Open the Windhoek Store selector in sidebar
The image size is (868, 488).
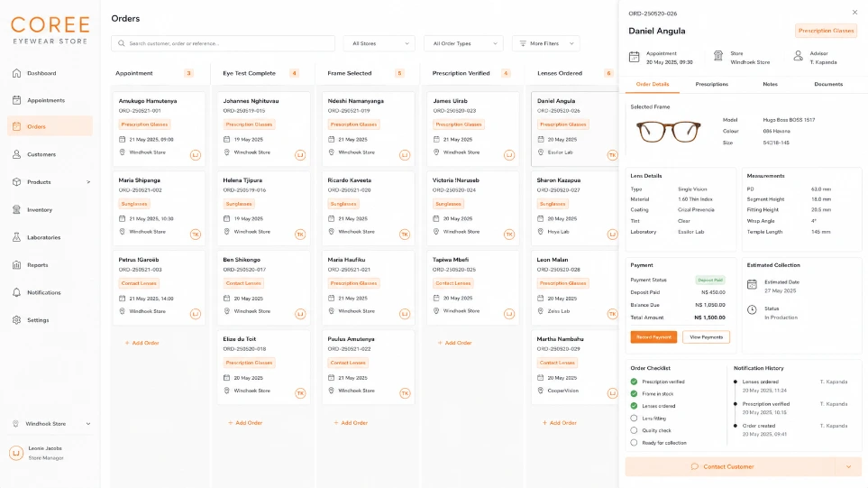pyautogui.click(x=50, y=424)
